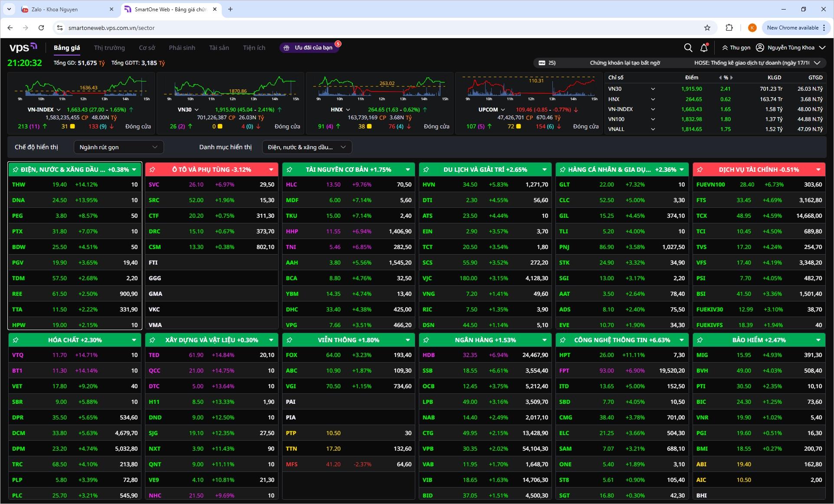Click the news ticker icon beside 25)
834x504 pixels.
click(542, 63)
